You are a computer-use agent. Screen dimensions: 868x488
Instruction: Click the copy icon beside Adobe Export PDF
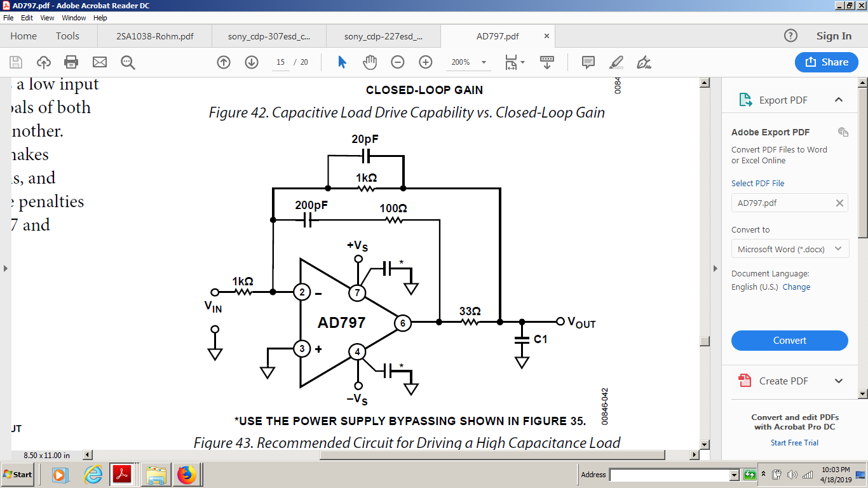[843, 132]
